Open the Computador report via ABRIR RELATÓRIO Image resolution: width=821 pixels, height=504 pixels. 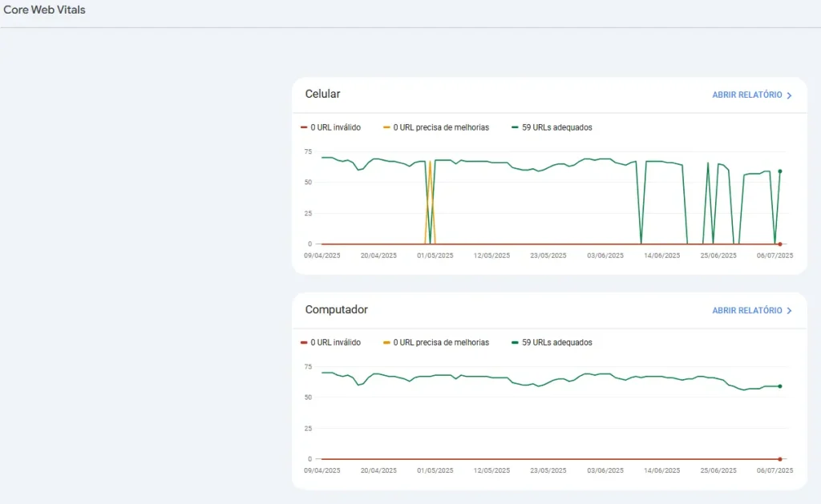click(746, 311)
